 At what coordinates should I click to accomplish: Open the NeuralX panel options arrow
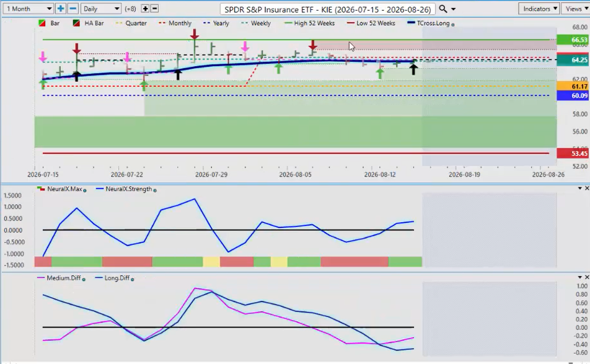tap(580, 188)
